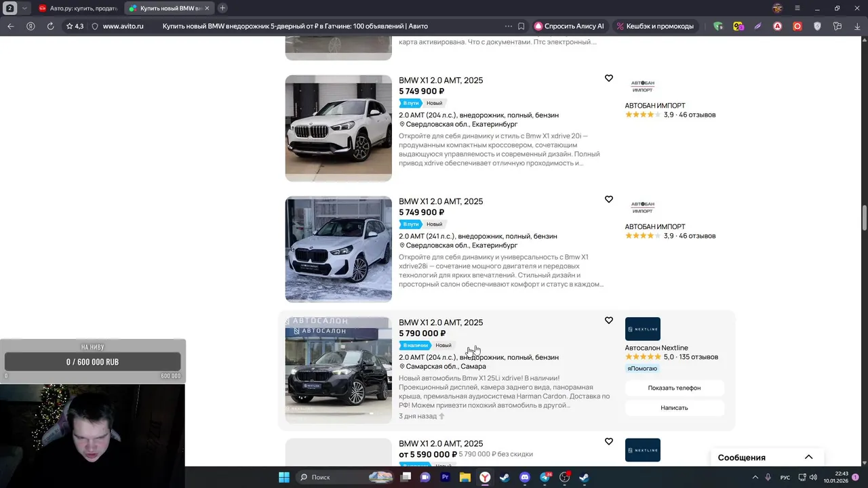Screen dimensions: 868x488
Task: Click the В наличии label
Action: click(x=415, y=346)
